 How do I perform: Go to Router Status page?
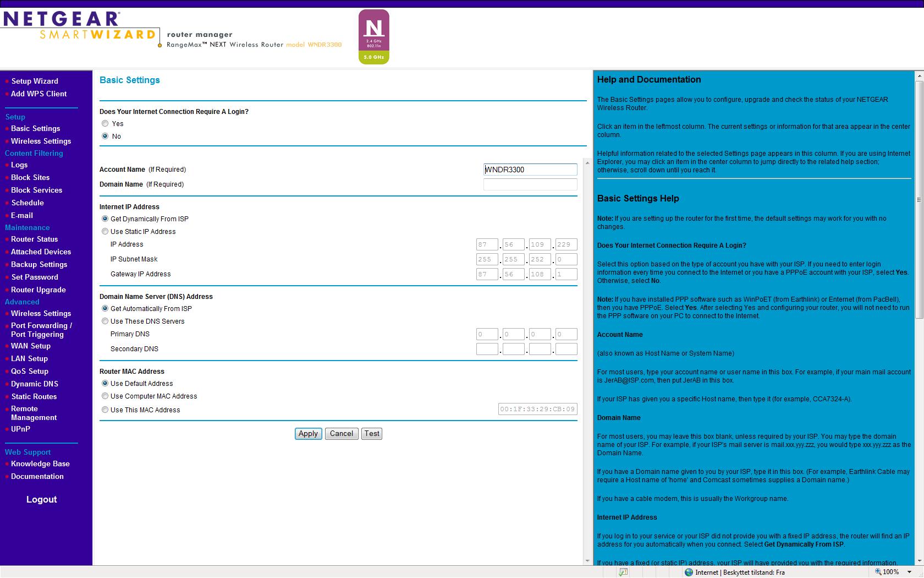click(x=34, y=239)
